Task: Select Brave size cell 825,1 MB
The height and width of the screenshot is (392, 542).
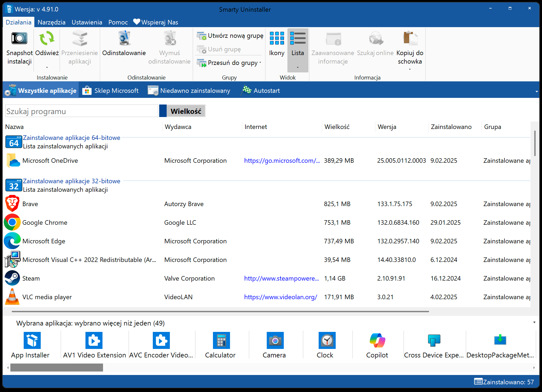Action: coord(337,204)
